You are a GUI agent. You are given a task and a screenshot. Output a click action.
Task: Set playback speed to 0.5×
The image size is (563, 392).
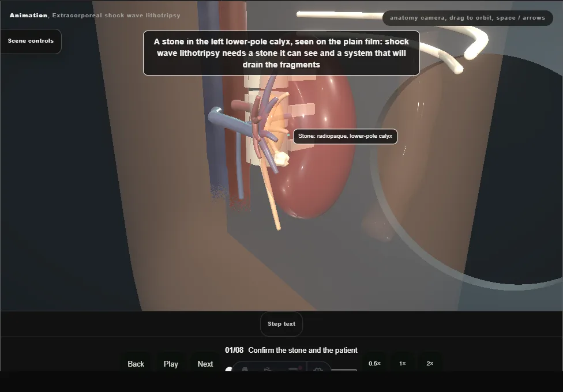(374, 363)
